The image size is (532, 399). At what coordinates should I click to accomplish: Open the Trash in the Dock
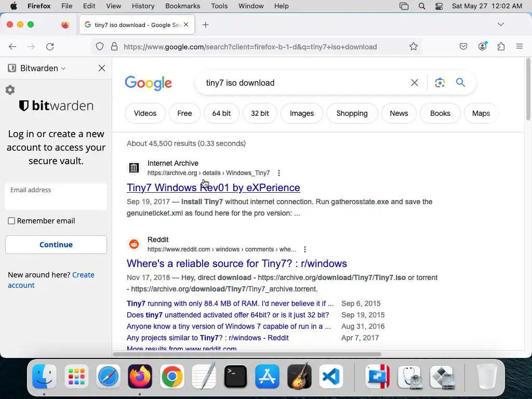click(x=487, y=377)
